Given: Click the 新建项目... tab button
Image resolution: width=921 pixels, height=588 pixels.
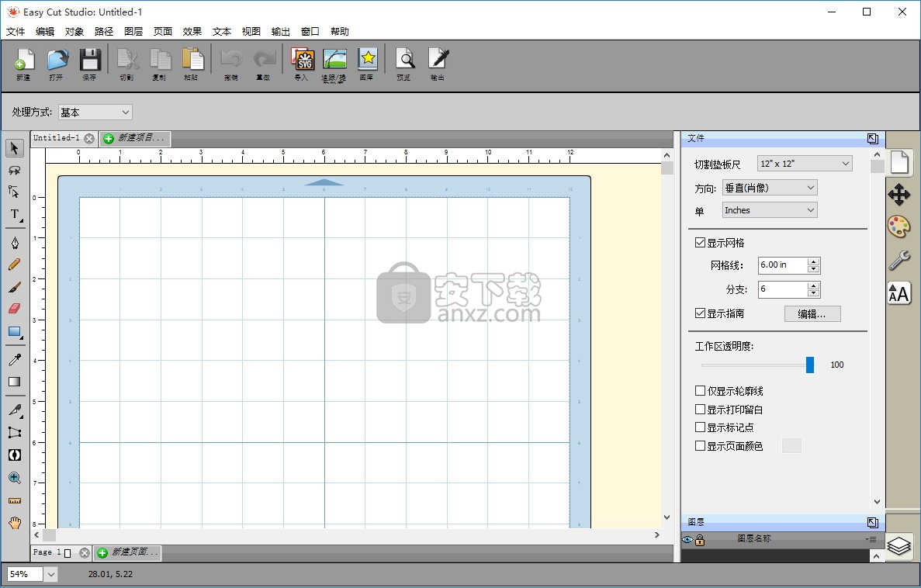Looking at the screenshot, I should tap(135, 139).
